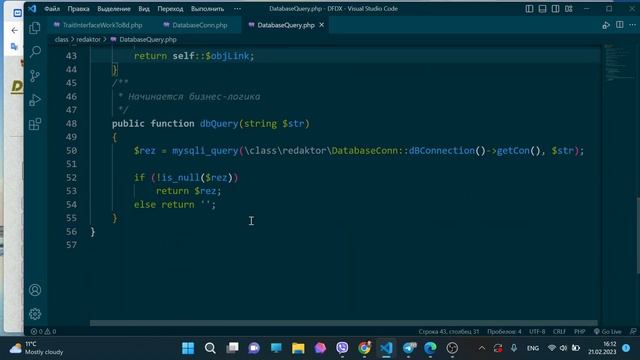640x360 pixels.
Task: Open Google Chrome from the taskbar
Action: point(364,348)
